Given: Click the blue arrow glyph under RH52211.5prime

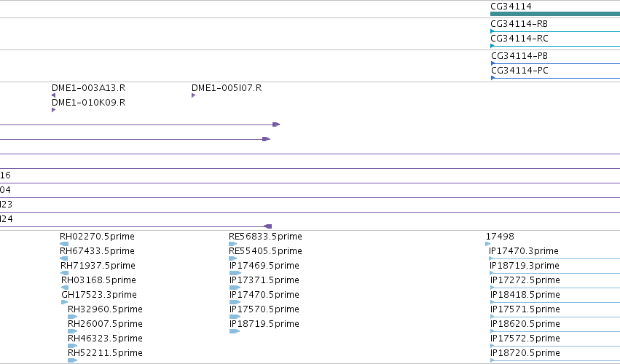Looking at the screenshot, I should 72,360.
